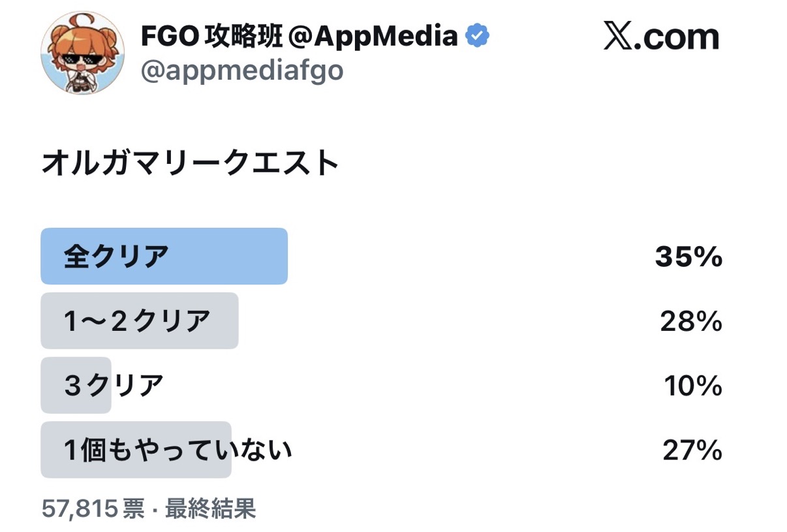Select the 3クリア option label text
787x532 pixels.
tap(114, 386)
